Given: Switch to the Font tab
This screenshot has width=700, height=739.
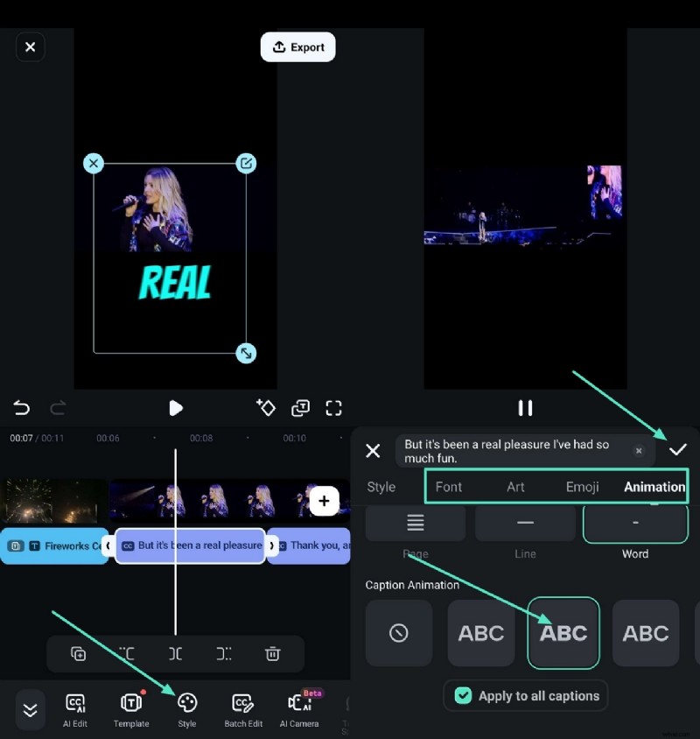Looking at the screenshot, I should [449, 486].
